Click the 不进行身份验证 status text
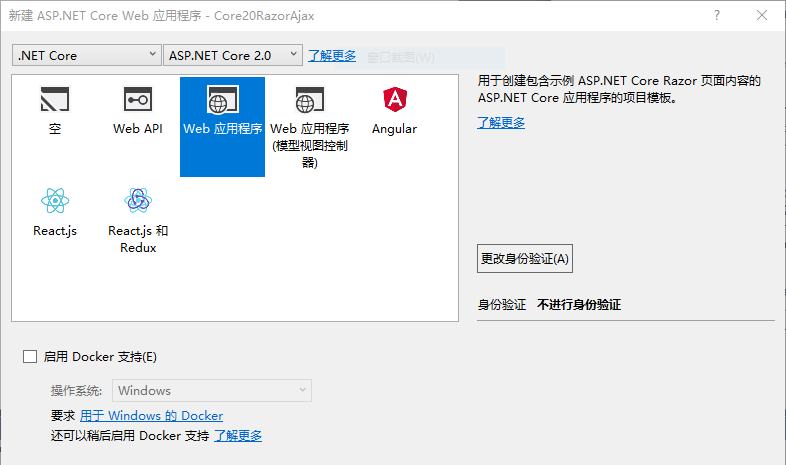 [579, 305]
